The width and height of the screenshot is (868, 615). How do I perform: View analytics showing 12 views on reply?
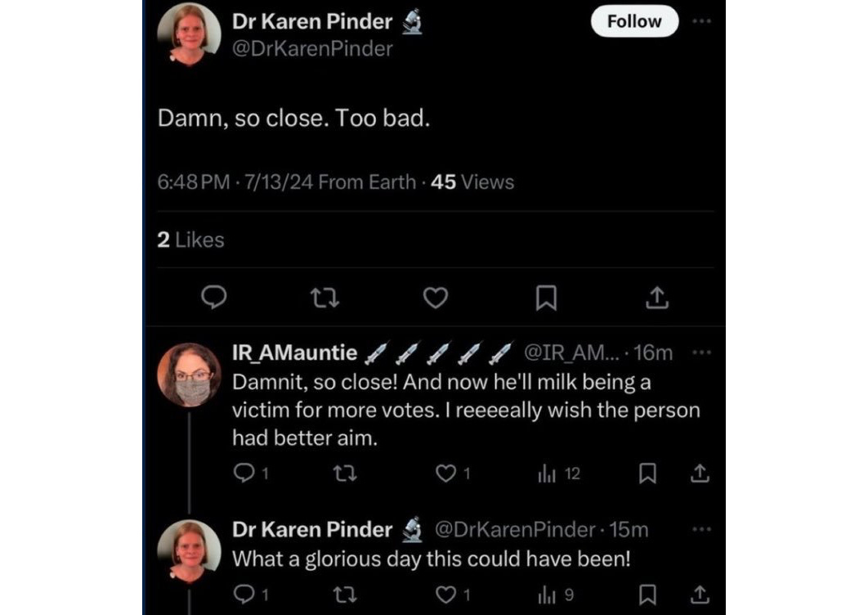(x=559, y=474)
